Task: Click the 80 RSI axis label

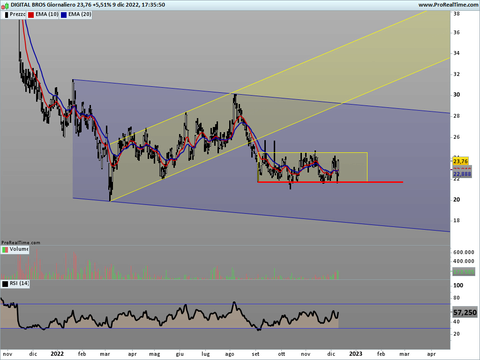Action: click(456, 298)
